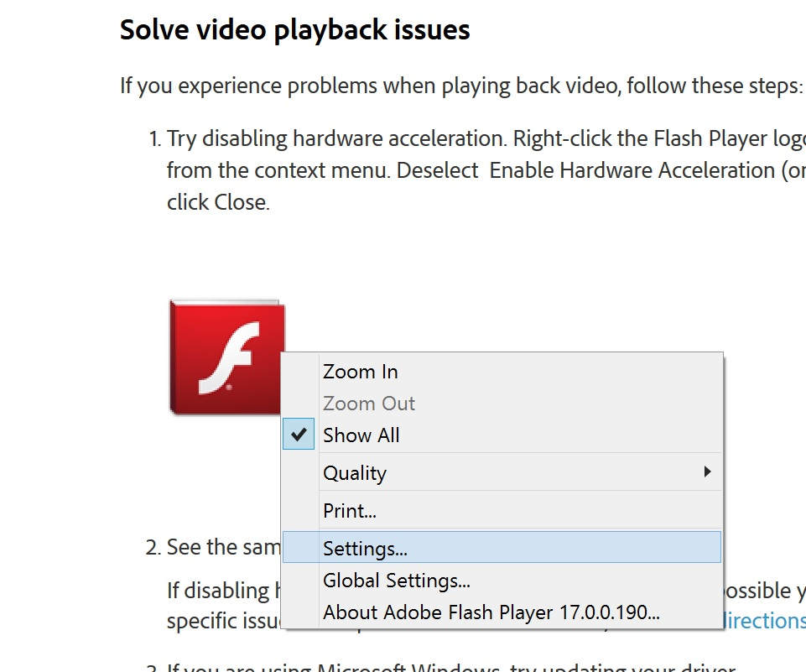Image resolution: width=806 pixels, height=672 pixels.
Task: Click the red Adobe Flash Player logo
Action: click(x=226, y=357)
